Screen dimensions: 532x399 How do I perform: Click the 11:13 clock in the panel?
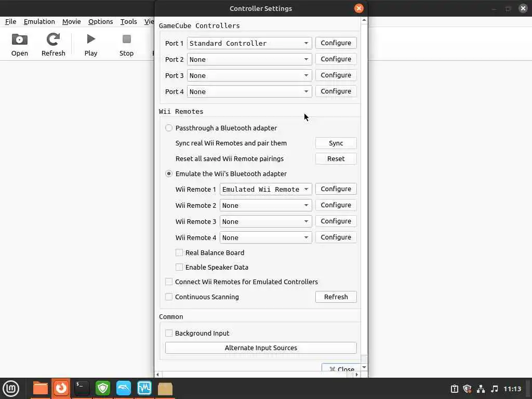pos(512,389)
